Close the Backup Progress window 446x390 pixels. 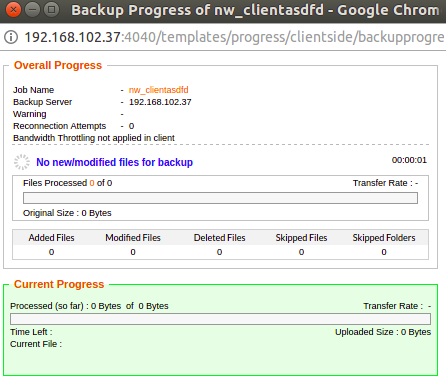tap(13, 10)
